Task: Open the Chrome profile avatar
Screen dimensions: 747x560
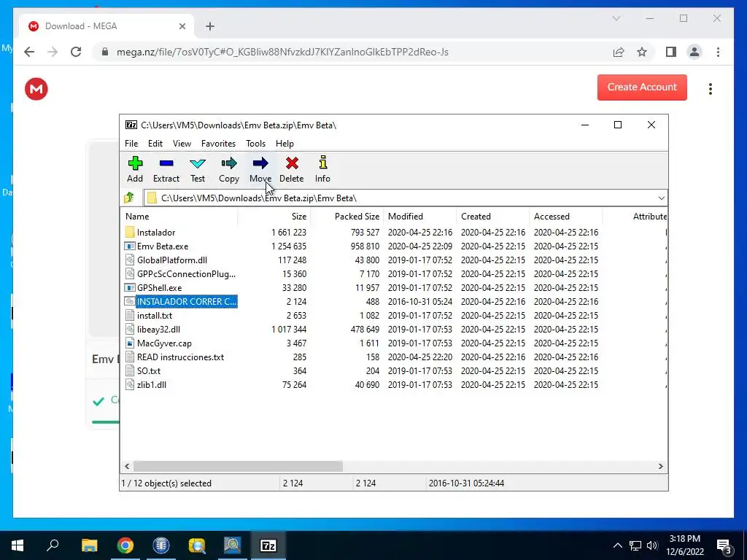Action: [694, 52]
